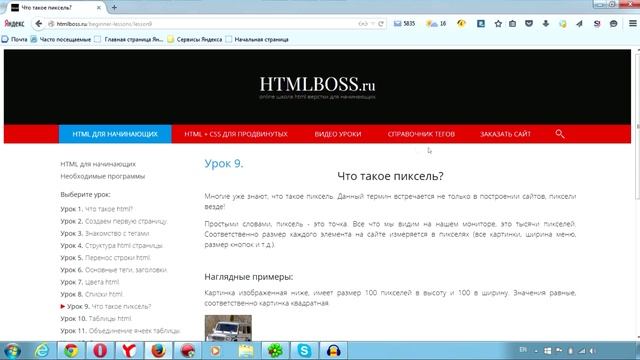Open 'Урок 6. Основные теги, заголовки'
The width and height of the screenshot is (640, 360).
coord(114,270)
